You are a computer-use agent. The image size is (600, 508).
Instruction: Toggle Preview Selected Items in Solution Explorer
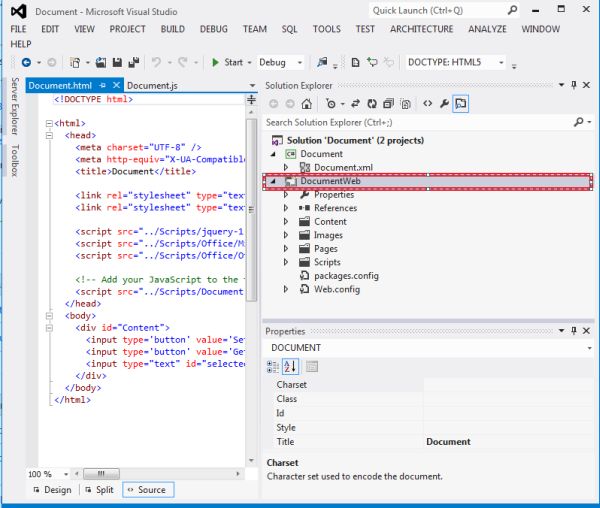coord(462,103)
